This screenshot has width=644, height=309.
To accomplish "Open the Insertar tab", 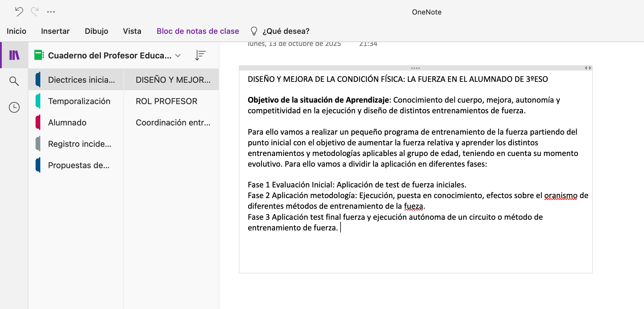I will coord(55,31).
